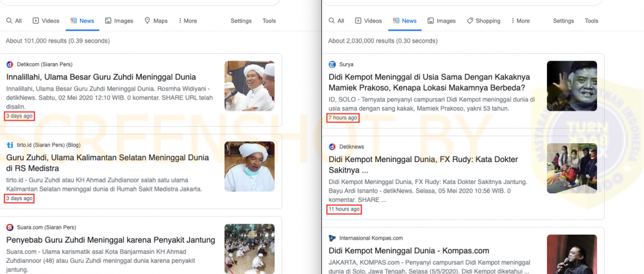Viewport: 644px width, 274px height.
Task: Open Didi Kempot thumbnail in Surya result
Action: click(x=571, y=86)
